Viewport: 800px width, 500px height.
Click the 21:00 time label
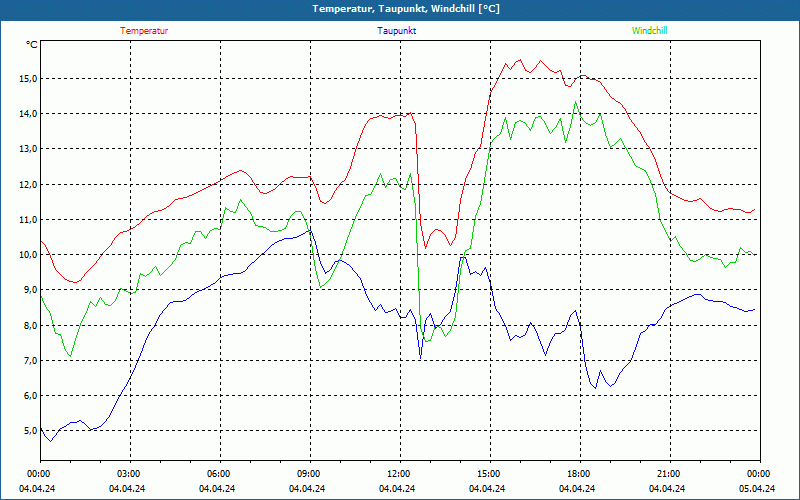coord(668,474)
